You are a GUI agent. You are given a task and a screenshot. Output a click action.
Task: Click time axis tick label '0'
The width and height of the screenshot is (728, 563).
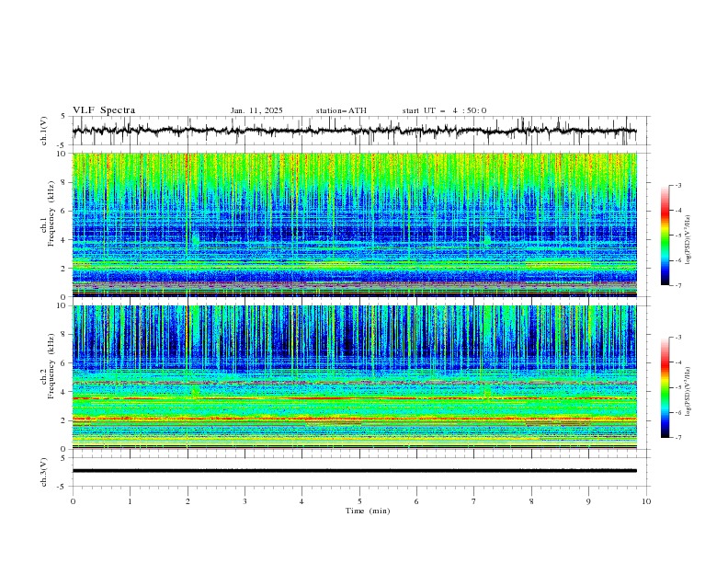point(73,501)
